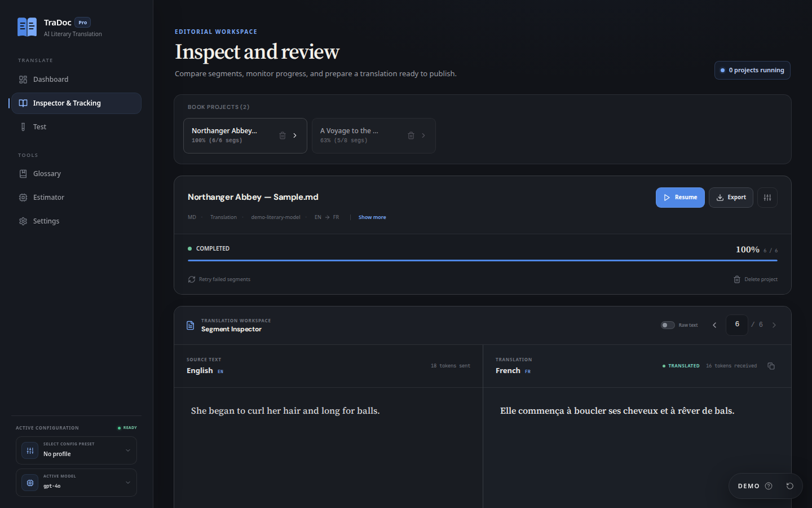This screenshot has width=812, height=508.
Task: Click the demo-literary-model metadata tag
Action: click(x=276, y=217)
